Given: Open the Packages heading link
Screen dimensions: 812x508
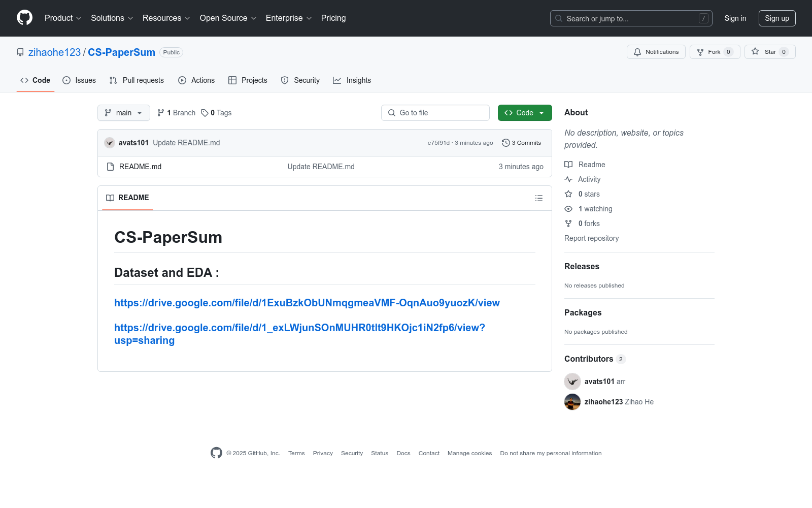Looking at the screenshot, I should pyautogui.click(x=583, y=312).
